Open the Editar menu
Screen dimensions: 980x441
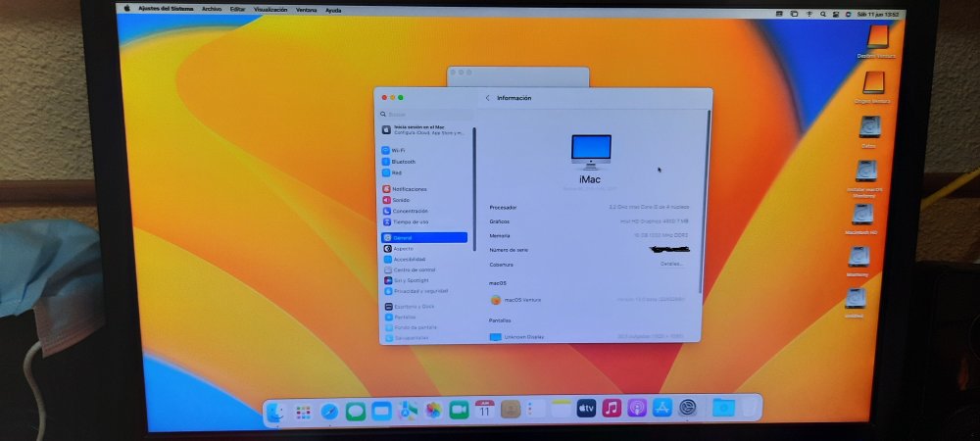click(x=237, y=10)
